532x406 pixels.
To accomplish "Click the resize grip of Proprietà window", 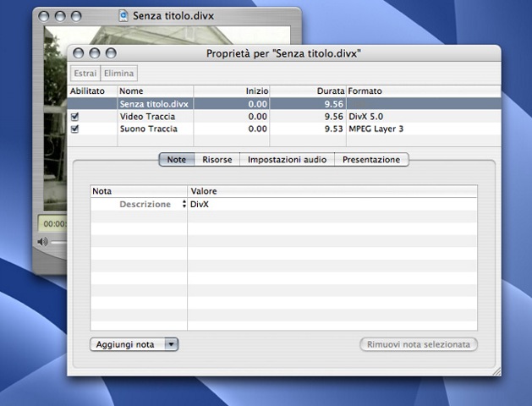I will (496, 371).
